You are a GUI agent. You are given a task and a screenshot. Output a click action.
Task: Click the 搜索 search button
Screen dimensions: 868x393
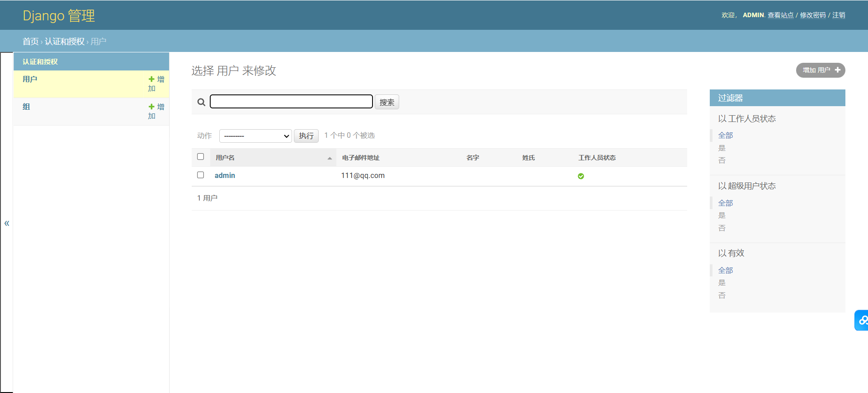coord(387,102)
